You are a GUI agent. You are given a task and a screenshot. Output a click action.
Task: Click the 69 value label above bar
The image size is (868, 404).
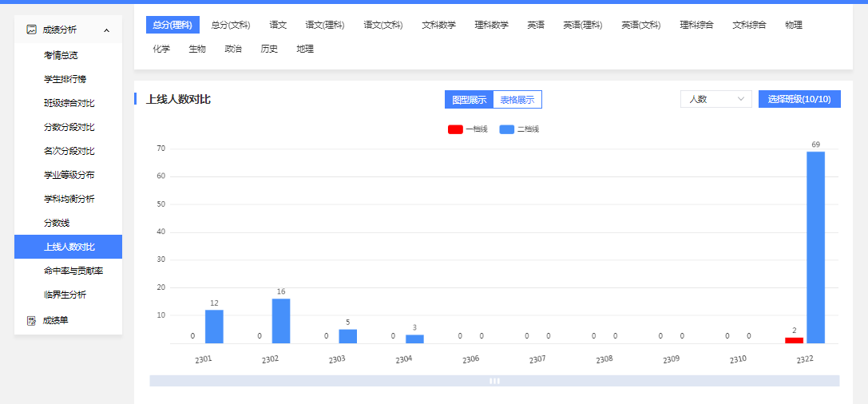click(816, 145)
